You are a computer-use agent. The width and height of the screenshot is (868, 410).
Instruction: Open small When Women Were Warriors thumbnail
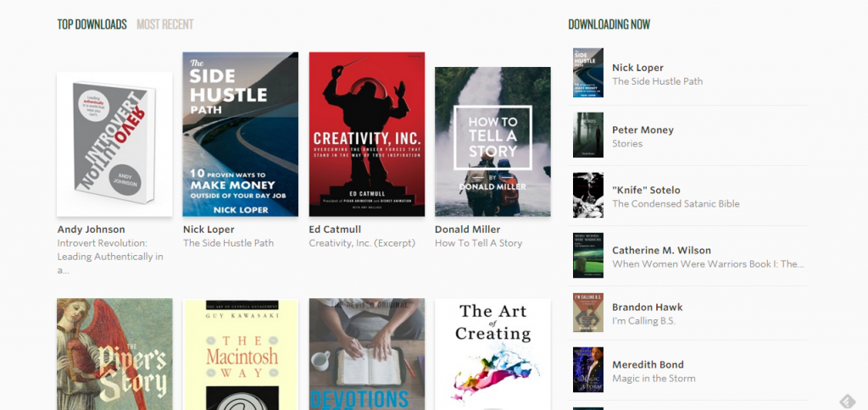click(588, 255)
